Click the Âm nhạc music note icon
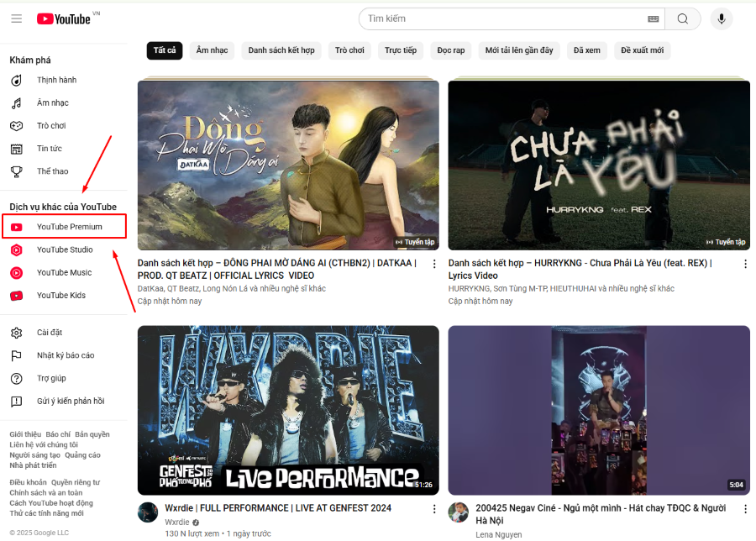 click(x=17, y=102)
